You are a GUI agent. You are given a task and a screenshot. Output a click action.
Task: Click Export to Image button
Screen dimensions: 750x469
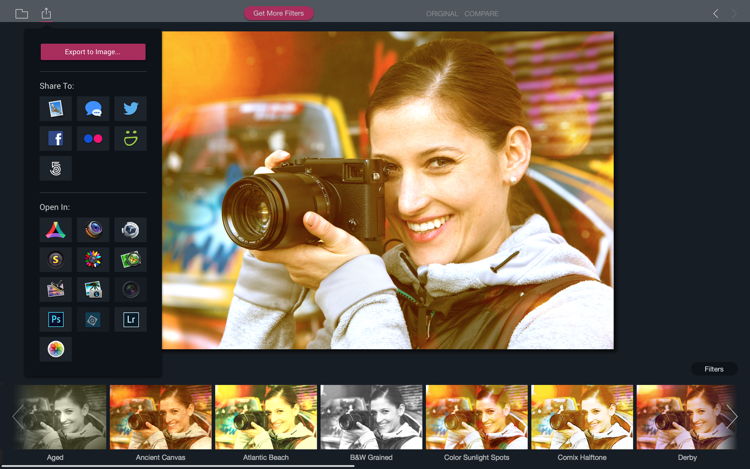93,52
